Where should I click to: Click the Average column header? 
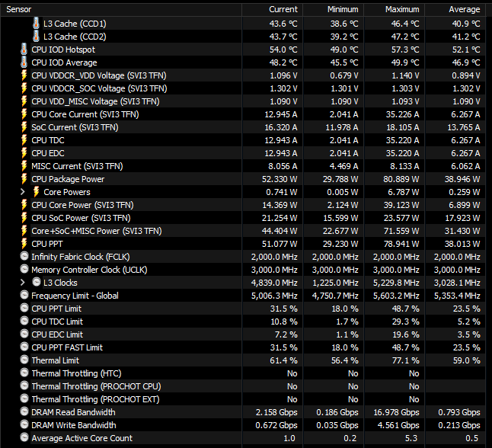click(x=455, y=9)
